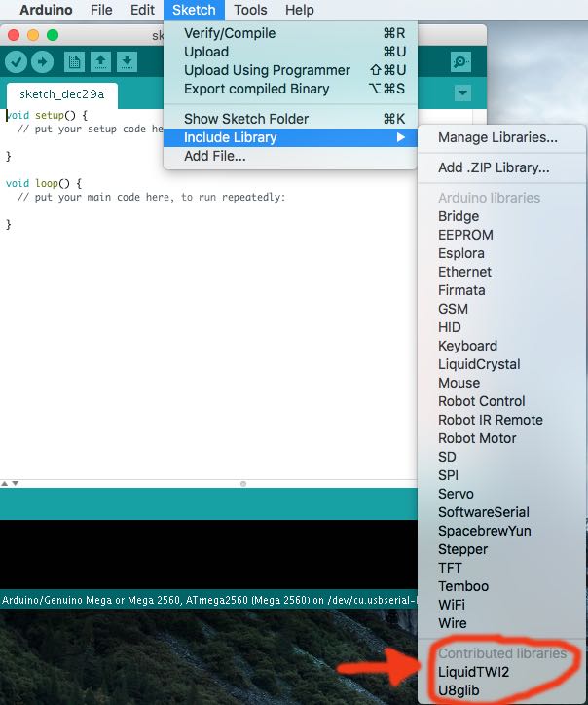Choose Export compiled Binary

pos(256,89)
